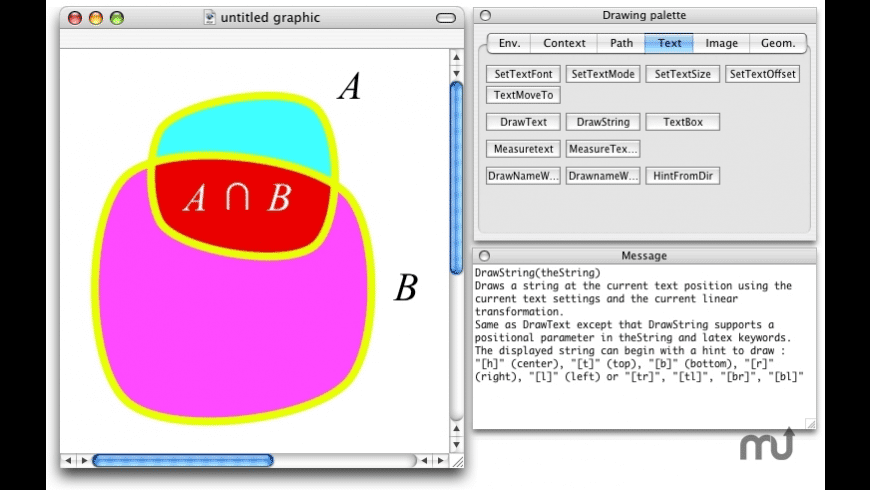Image resolution: width=870 pixels, height=490 pixels.
Task: Open the Context tab
Action: (564, 43)
